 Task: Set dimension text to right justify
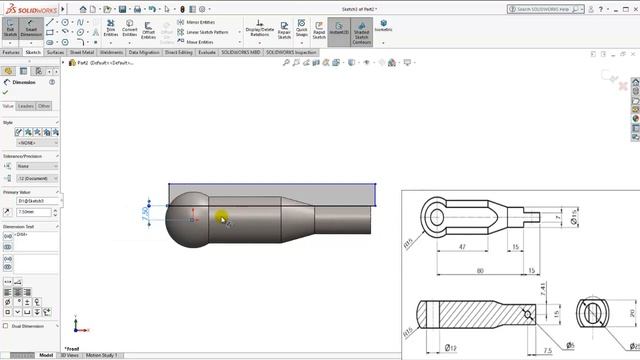click(x=27, y=292)
